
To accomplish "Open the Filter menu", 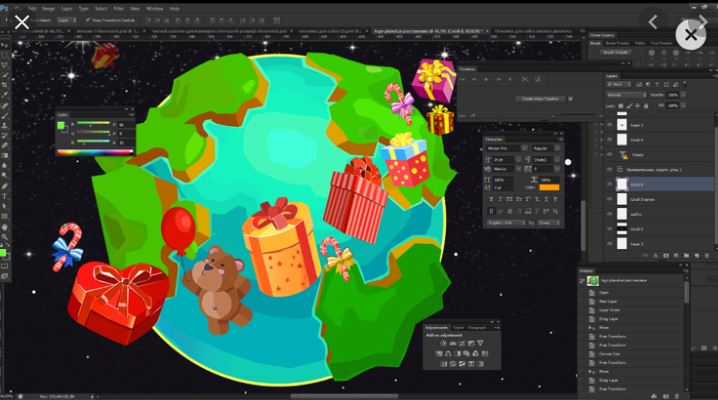I will (x=118, y=7).
